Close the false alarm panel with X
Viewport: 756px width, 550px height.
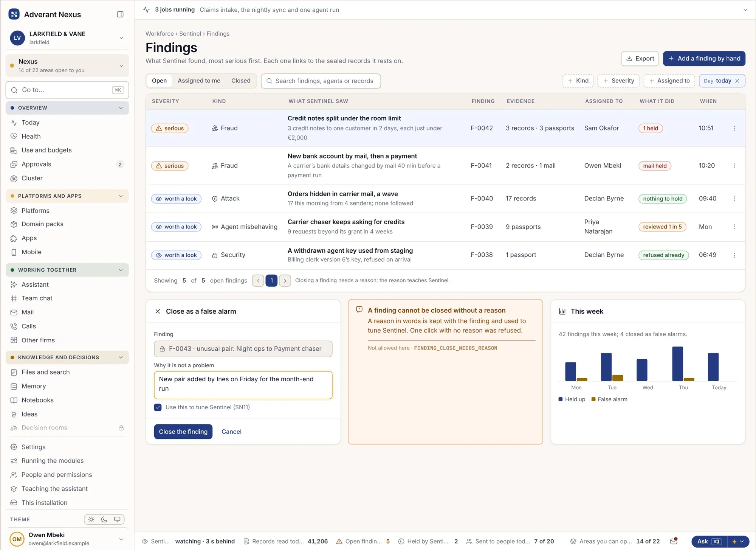pos(158,311)
